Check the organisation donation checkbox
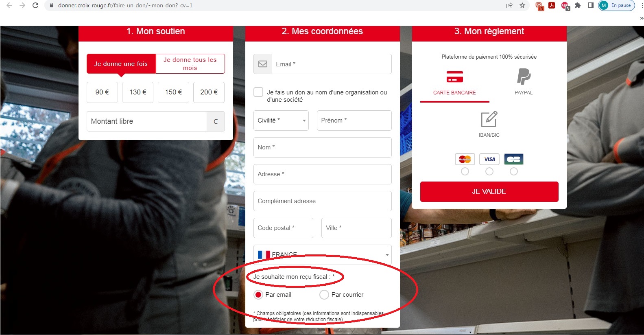 [x=258, y=92]
